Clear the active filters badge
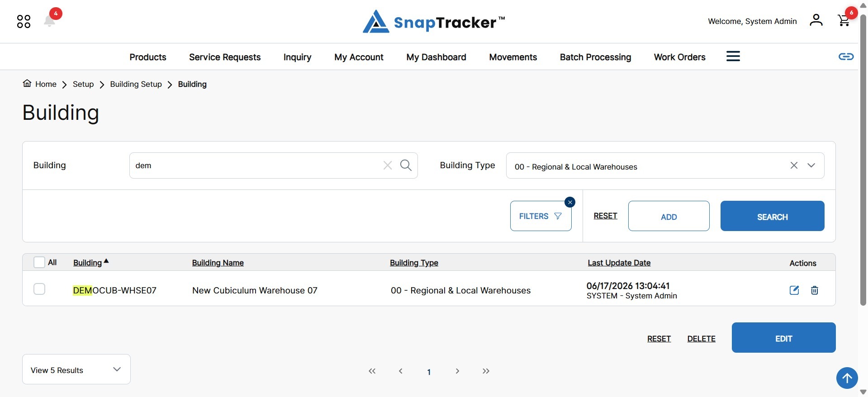 [570, 202]
